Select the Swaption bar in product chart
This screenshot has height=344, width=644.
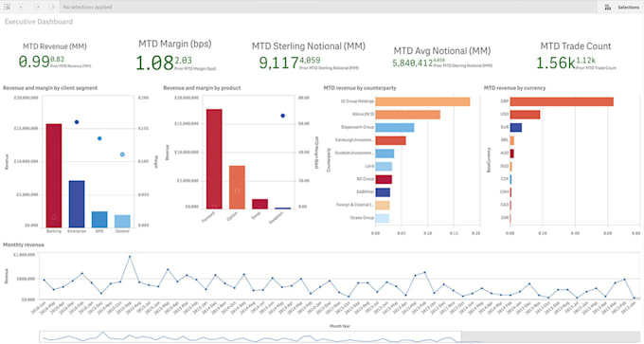(x=282, y=208)
